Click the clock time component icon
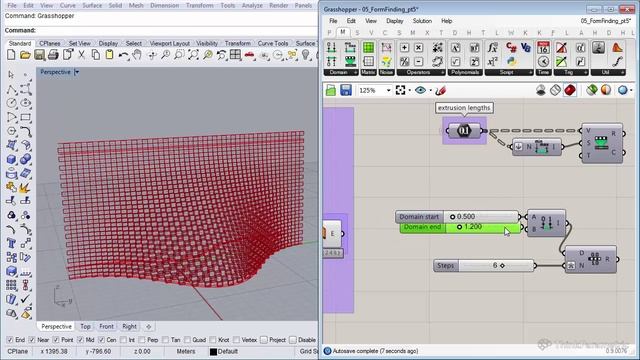The image size is (640, 360). click(x=543, y=62)
